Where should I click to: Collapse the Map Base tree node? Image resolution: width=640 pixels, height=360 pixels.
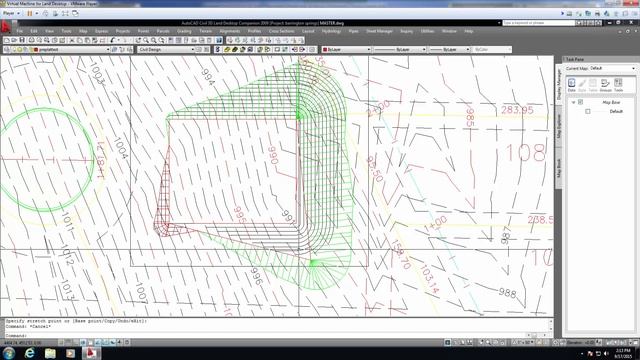[x=573, y=102]
